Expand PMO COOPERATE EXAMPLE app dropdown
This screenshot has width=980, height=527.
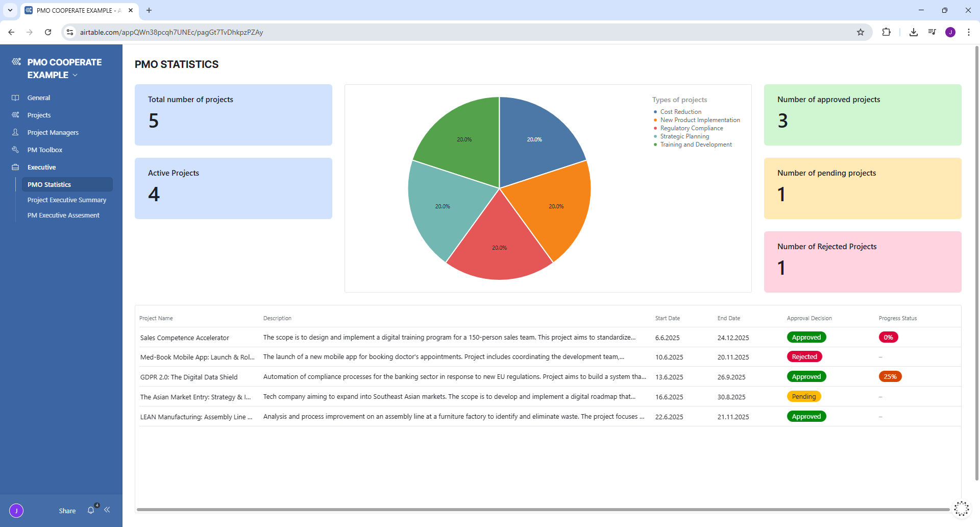click(x=76, y=75)
